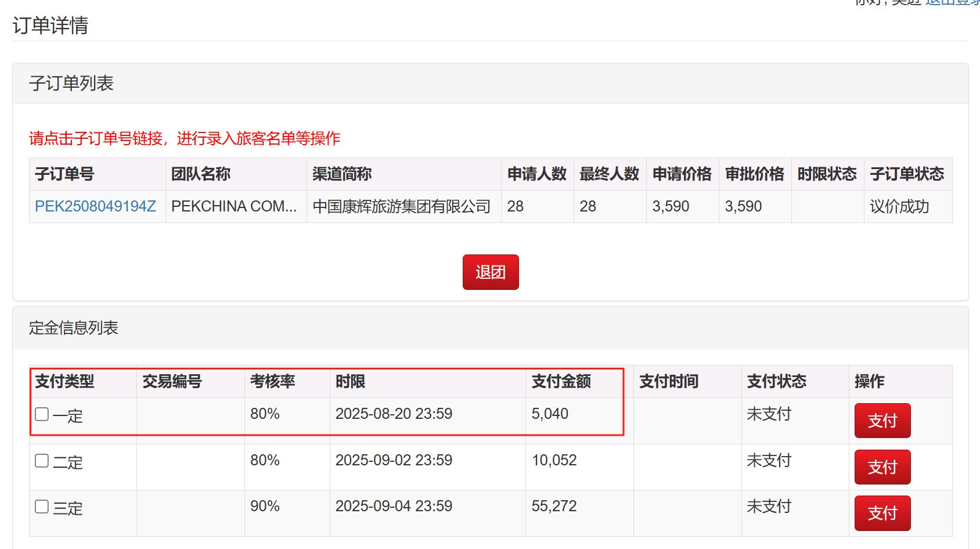Click the 55,272 payment amount cell

pos(554,506)
